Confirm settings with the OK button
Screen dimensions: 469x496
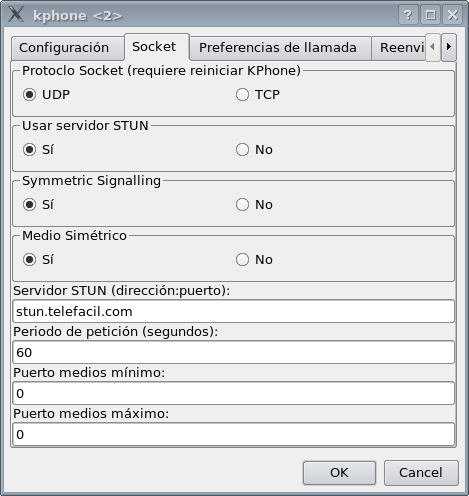[x=339, y=473]
